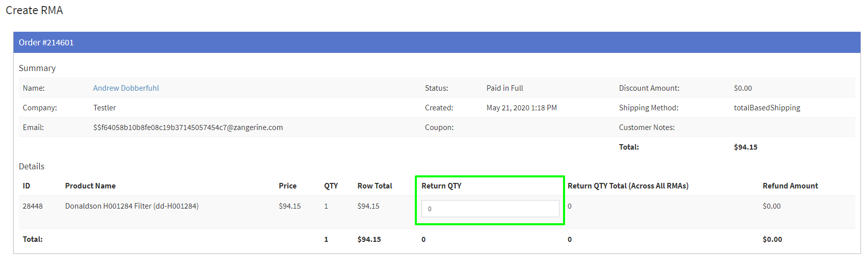
Task: Click the Paid in Full status value
Action: [505, 88]
